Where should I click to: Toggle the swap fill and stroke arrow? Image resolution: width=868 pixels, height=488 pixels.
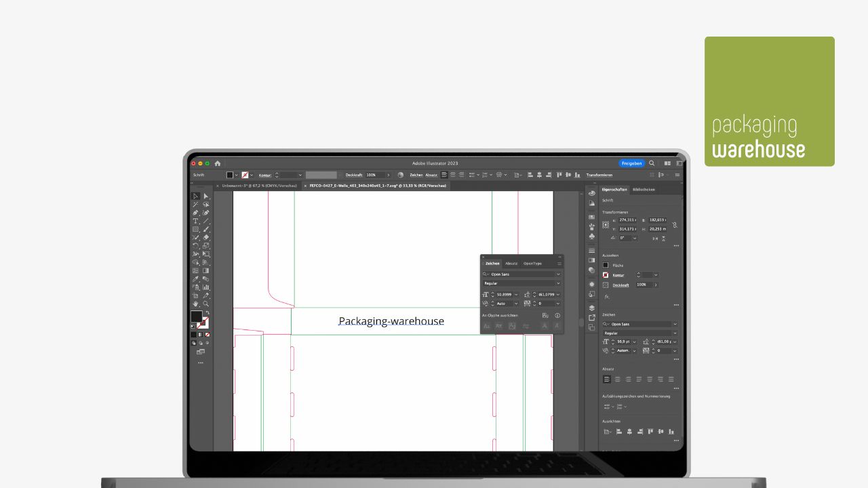pos(208,312)
